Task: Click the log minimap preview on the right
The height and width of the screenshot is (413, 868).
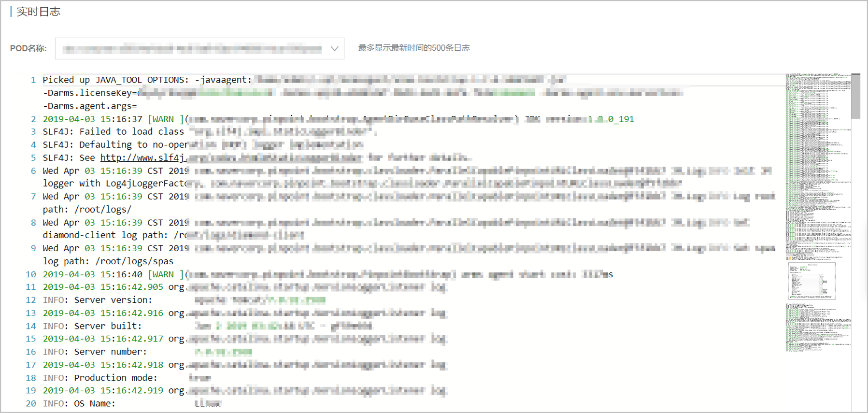Action: pos(817,213)
